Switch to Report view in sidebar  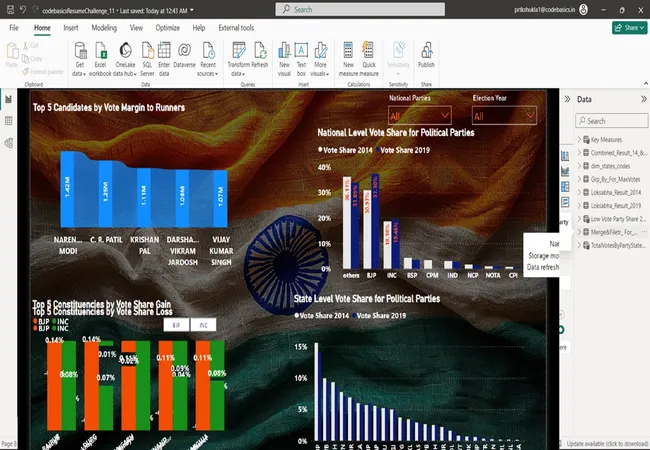click(x=9, y=99)
